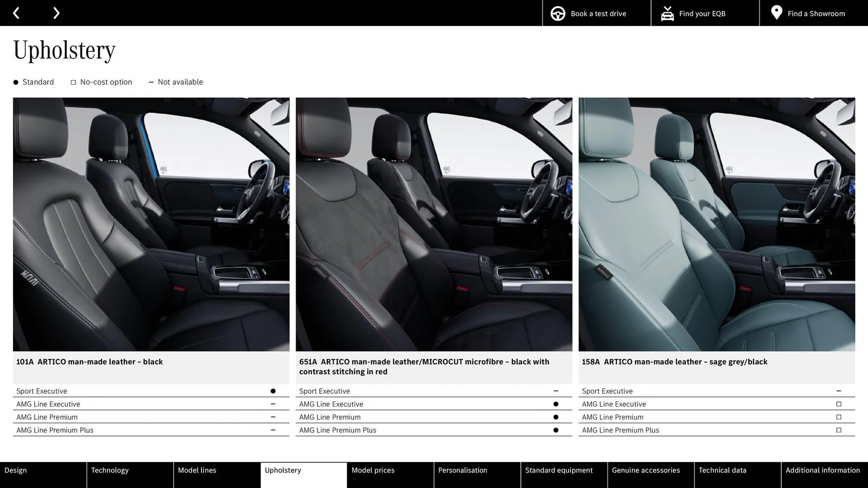Click the right navigation arrow
The height and width of the screenshot is (488, 868).
click(x=56, y=13)
